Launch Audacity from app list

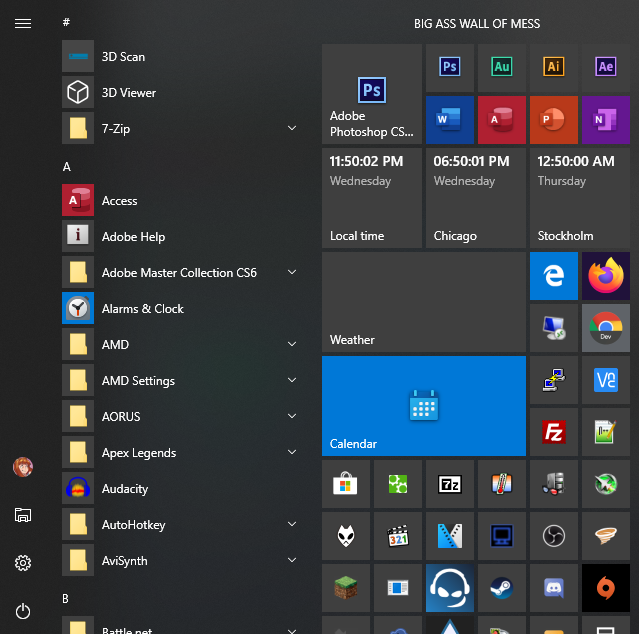[183, 489]
